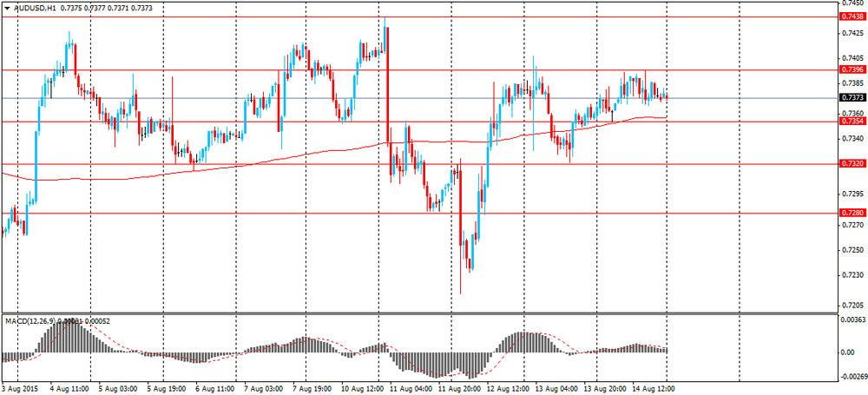
Task: Select the 0.7396 red price tag
Action: (x=849, y=69)
